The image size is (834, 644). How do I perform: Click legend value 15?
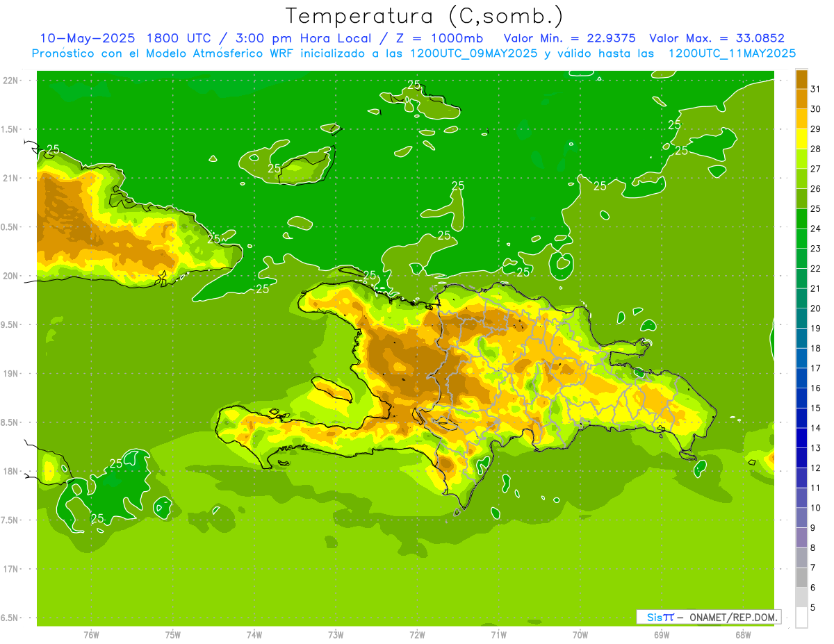pyautogui.click(x=815, y=408)
